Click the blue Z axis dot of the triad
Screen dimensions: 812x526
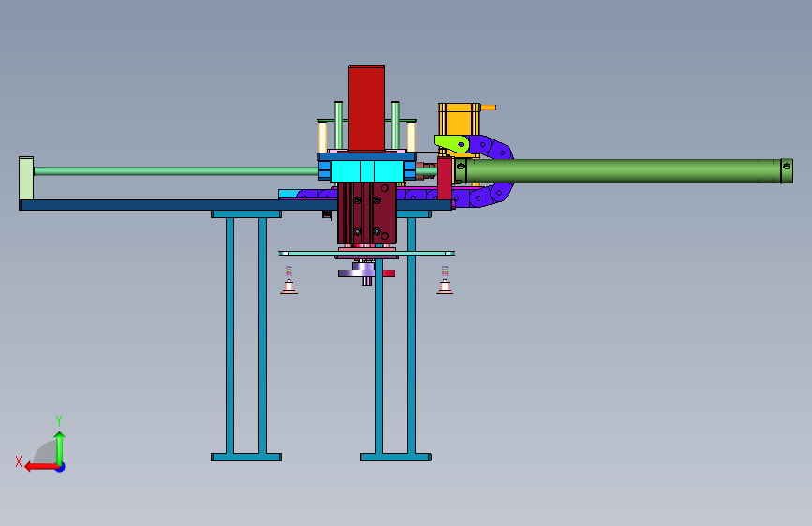click(61, 467)
